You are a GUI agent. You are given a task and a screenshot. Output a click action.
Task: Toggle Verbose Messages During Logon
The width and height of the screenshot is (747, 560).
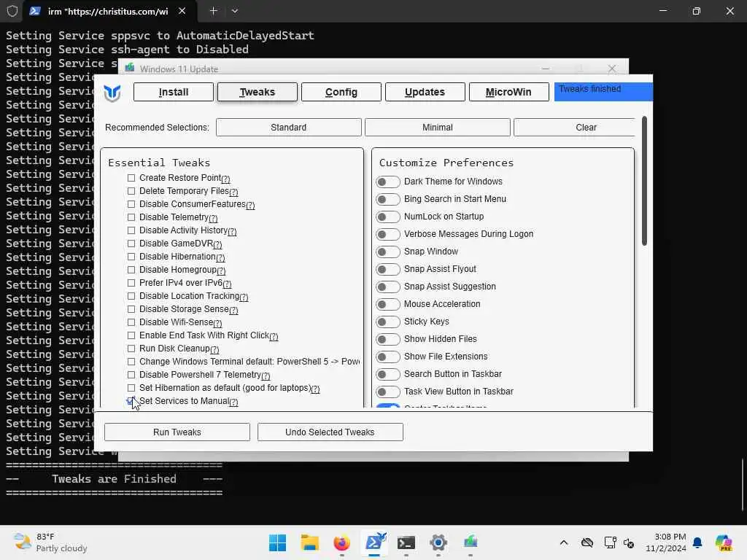pyautogui.click(x=388, y=234)
